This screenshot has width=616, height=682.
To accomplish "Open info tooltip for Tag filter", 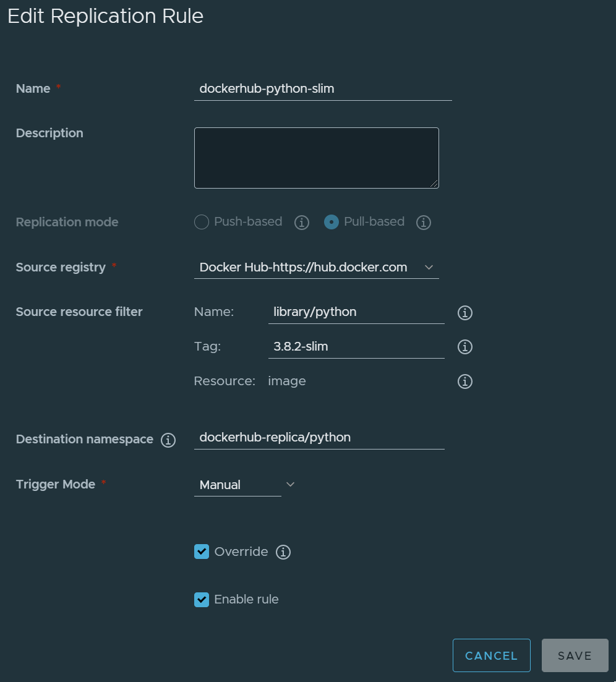I will point(464,347).
